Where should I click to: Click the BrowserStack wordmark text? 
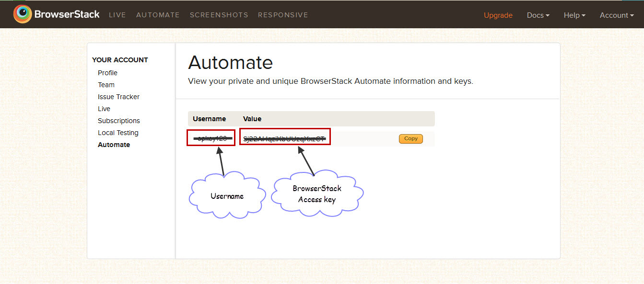[x=67, y=14]
